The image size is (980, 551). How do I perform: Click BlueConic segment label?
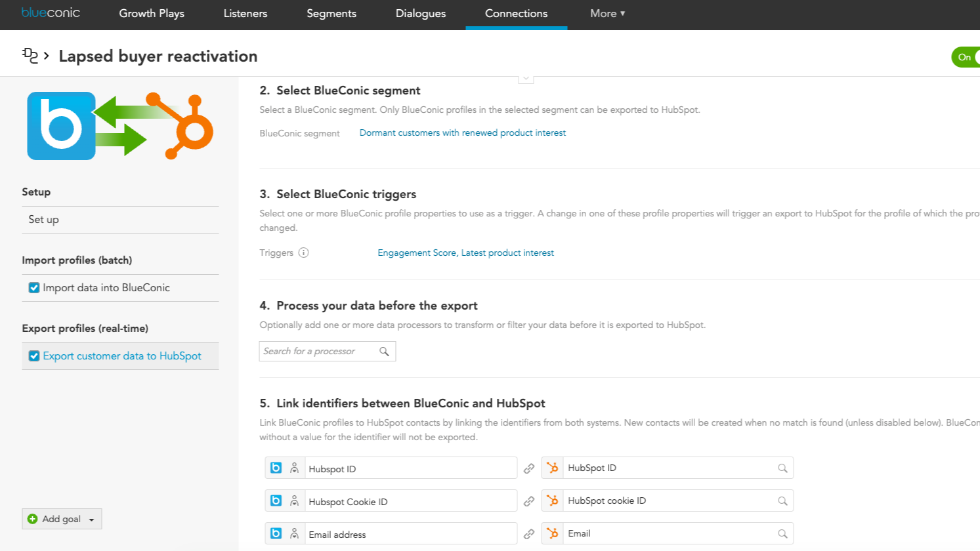(299, 133)
